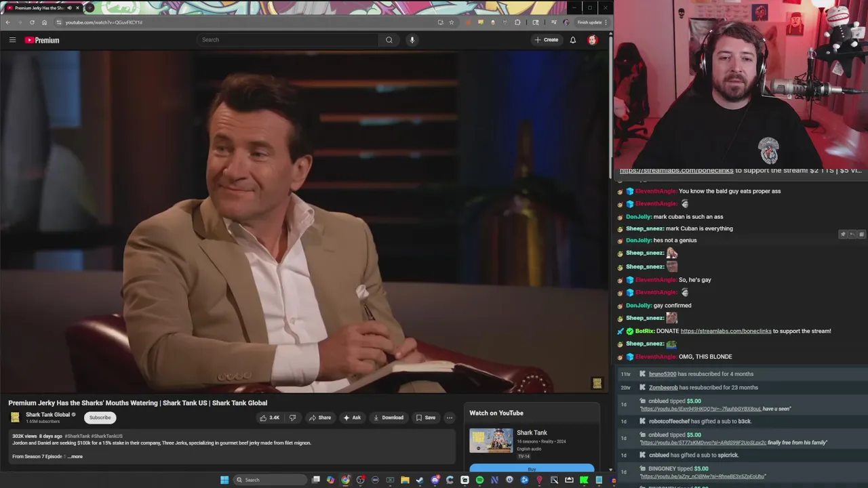Open the Windows Start menu

coord(224,480)
